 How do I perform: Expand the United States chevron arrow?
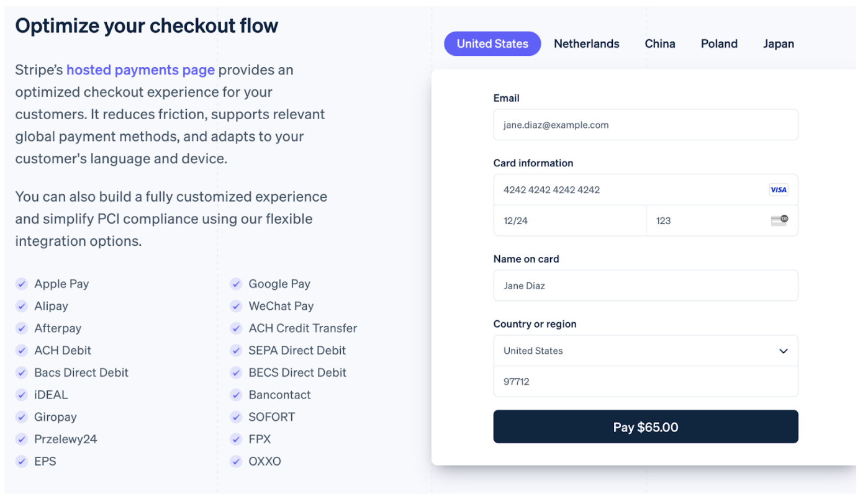tap(784, 351)
